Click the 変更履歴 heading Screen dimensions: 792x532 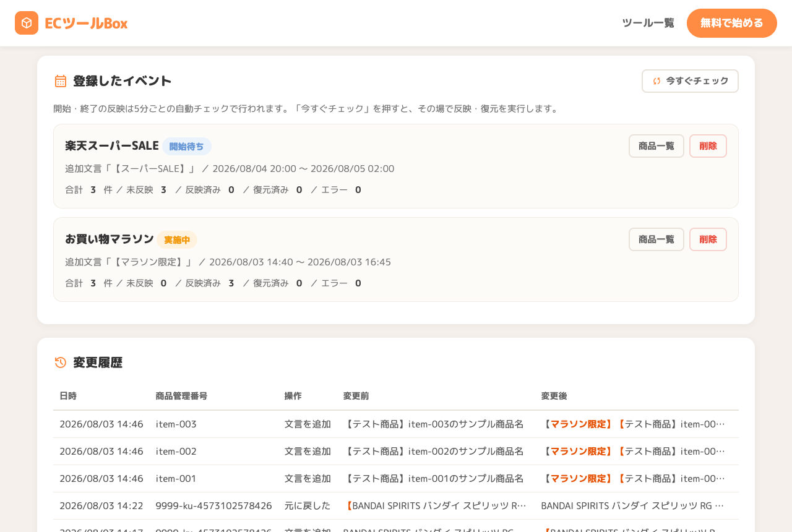98,363
